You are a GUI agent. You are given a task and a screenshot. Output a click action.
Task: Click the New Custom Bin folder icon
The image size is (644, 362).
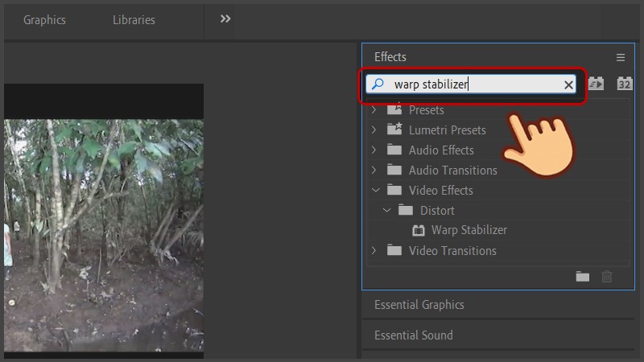tap(583, 277)
